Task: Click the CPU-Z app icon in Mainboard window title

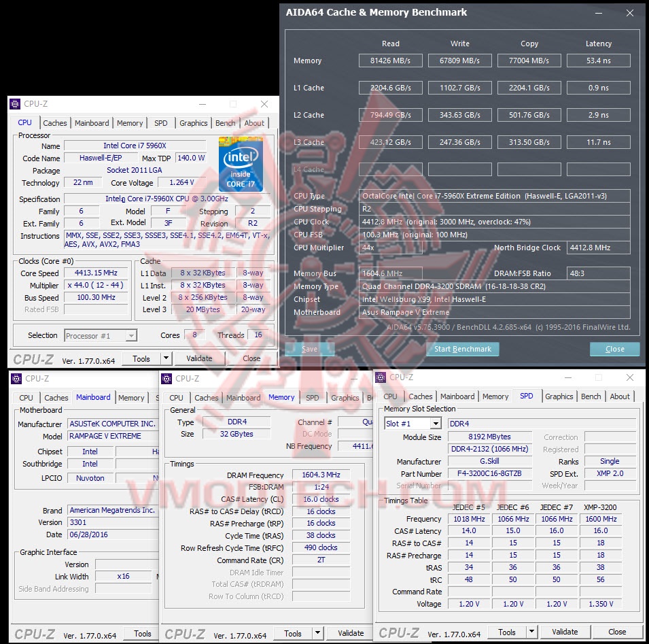Action: pyautogui.click(x=16, y=379)
